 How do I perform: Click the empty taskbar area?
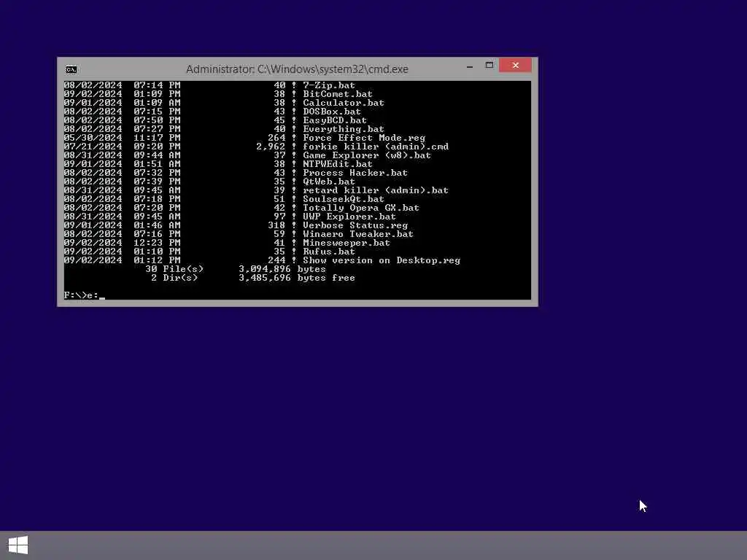[x=388, y=545]
